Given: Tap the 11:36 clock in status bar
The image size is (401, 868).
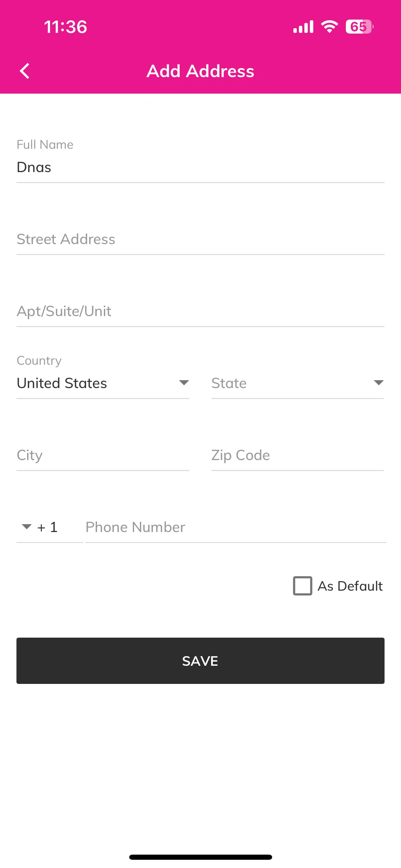Looking at the screenshot, I should 65,27.
